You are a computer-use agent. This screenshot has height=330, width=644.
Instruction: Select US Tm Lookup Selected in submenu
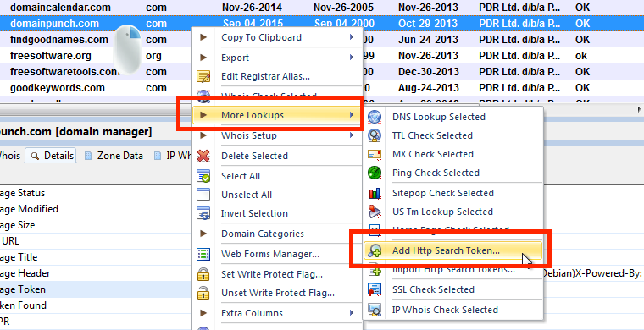click(x=453, y=212)
